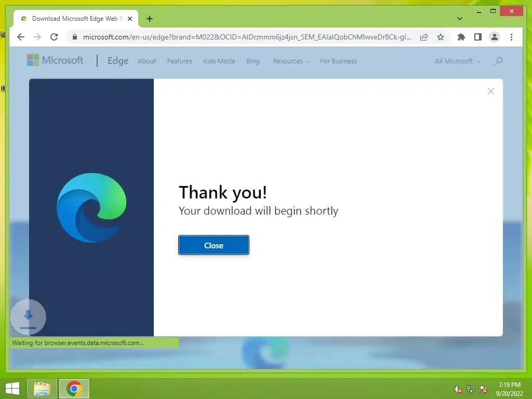The width and height of the screenshot is (532, 399).
Task: Open the network tray icon
Action: (471, 389)
